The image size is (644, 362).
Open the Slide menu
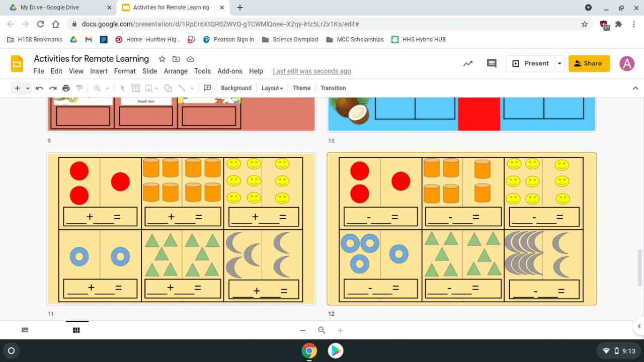point(150,71)
